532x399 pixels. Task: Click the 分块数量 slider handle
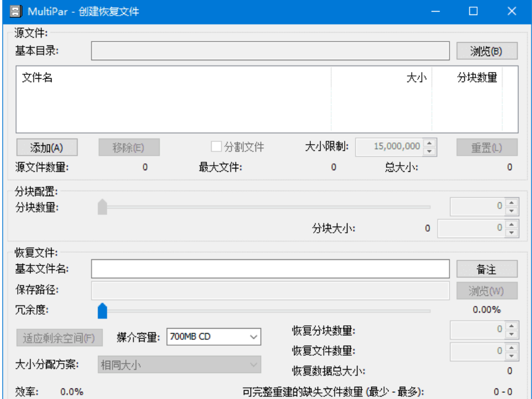pyautogui.click(x=102, y=206)
